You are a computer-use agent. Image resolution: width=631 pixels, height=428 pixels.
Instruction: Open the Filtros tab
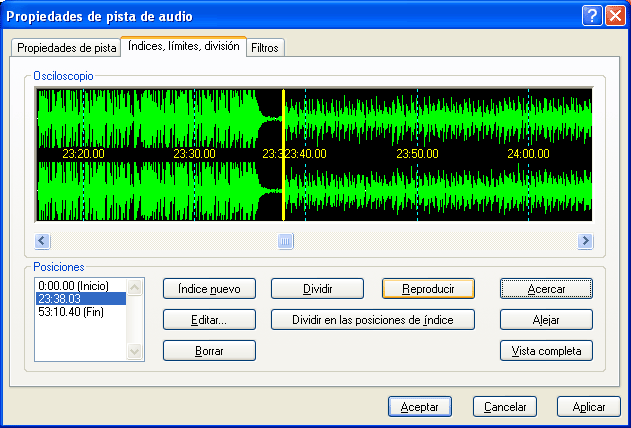point(265,47)
